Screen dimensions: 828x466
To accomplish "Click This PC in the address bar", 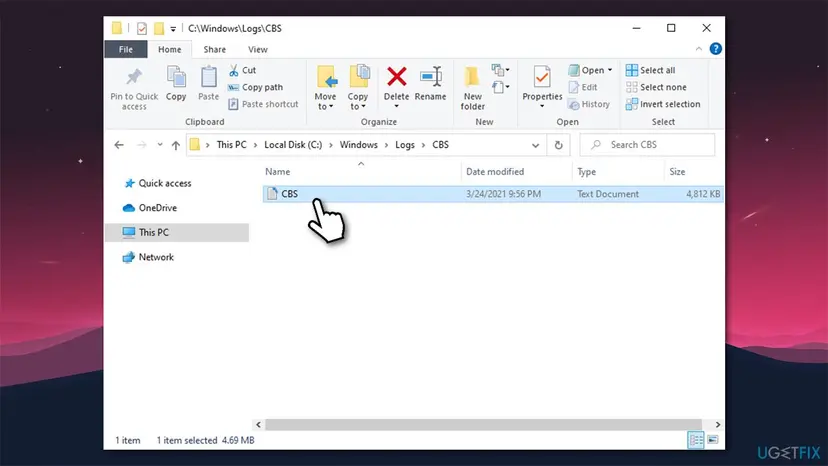I will pos(231,145).
